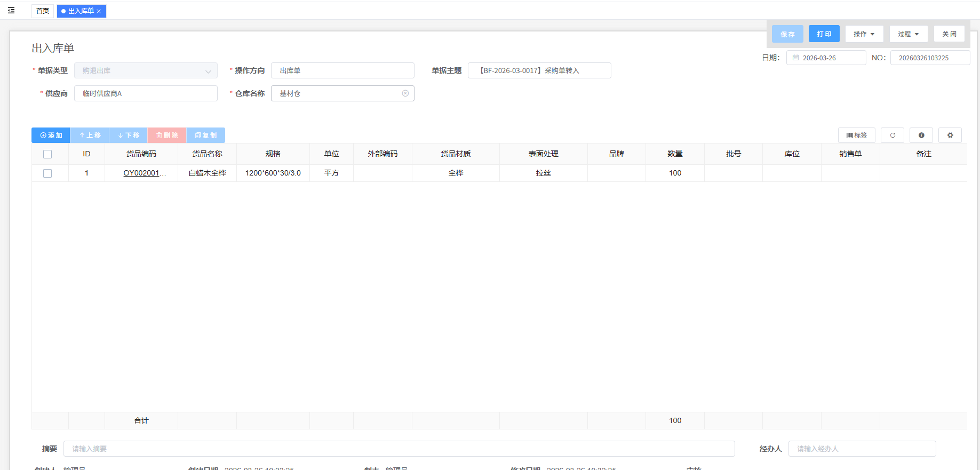980x470 pixels.
Task: Open the table info icon
Action: 921,136
